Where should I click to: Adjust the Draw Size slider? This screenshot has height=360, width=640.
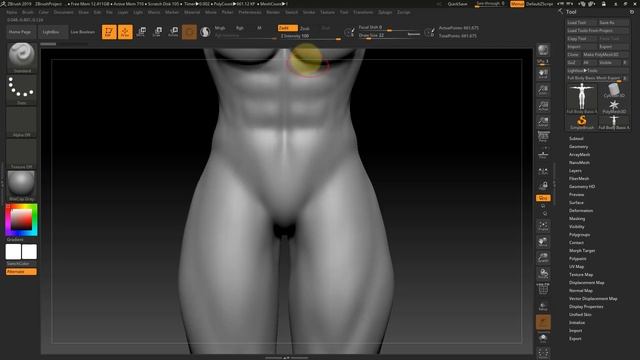389,36
